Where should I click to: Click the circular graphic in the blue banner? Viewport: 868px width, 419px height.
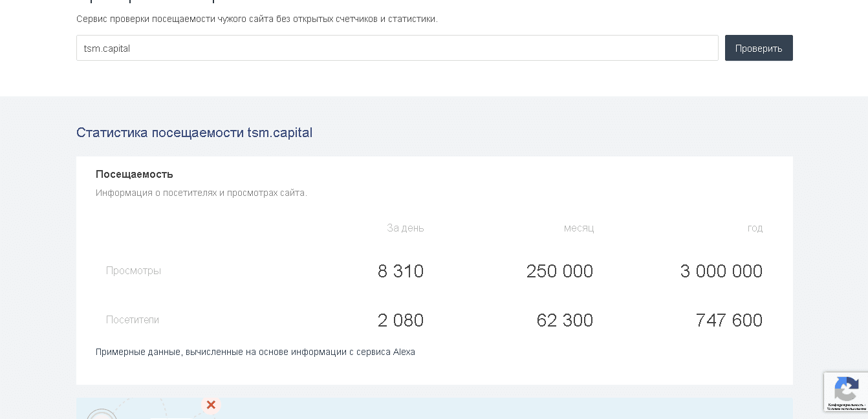[102, 414]
